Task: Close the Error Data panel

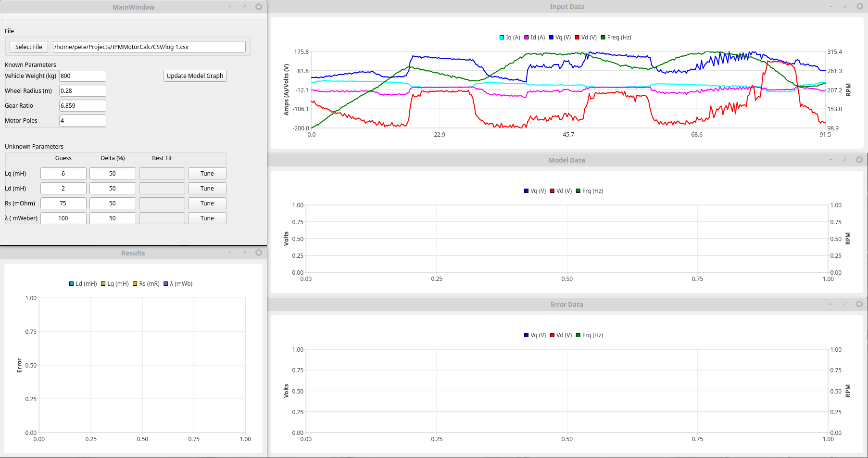Action: (859, 304)
